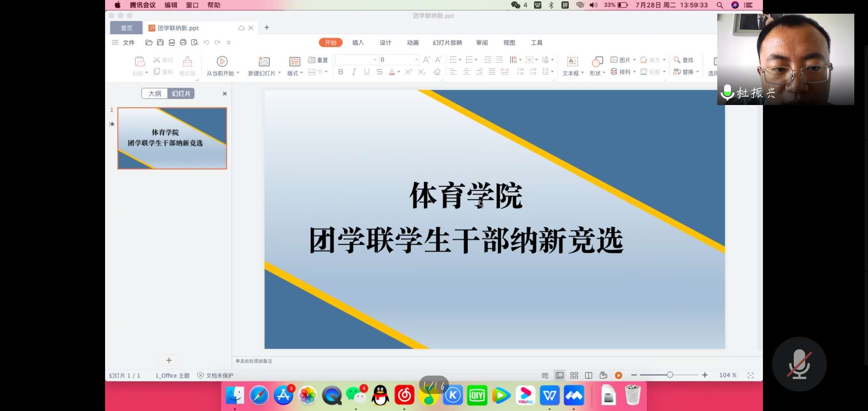
Task: Click the print preview icon
Action: [195, 43]
